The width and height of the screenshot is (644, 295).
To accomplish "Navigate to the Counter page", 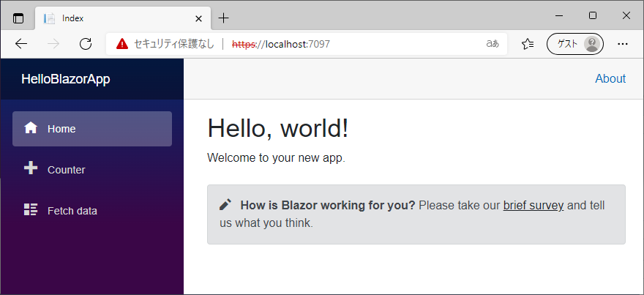I will (92, 170).
